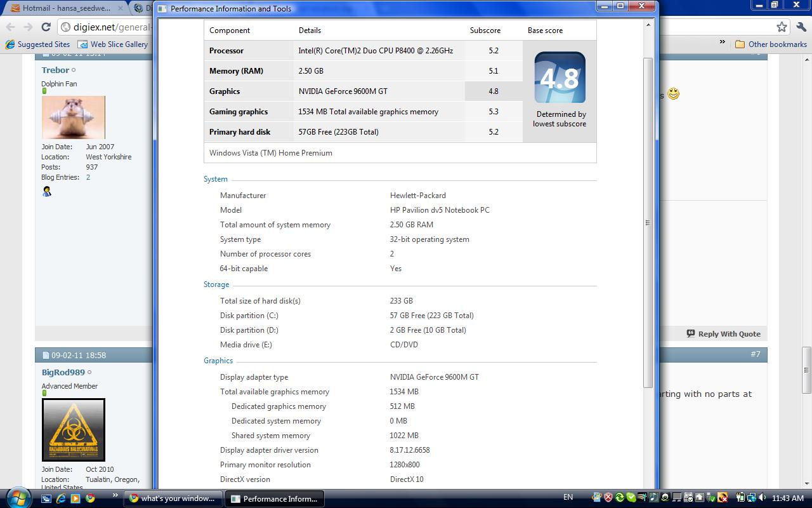Image resolution: width=812 pixels, height=508 pixels.
Task: Click Chrome's forward arrow
Action: click(28, 27)
